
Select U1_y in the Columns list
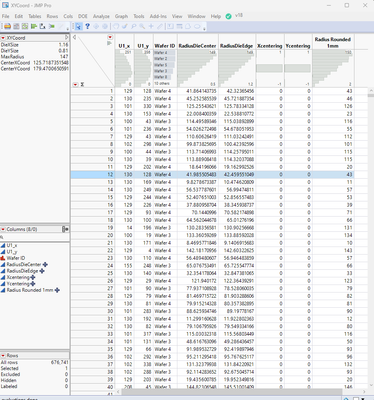click(12, 252)
